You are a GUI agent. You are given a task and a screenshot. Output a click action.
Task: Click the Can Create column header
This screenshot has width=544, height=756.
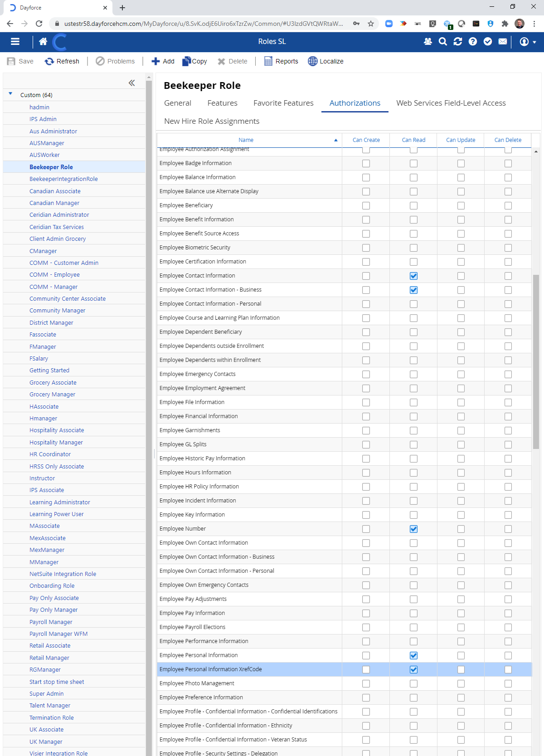(366, 140)
